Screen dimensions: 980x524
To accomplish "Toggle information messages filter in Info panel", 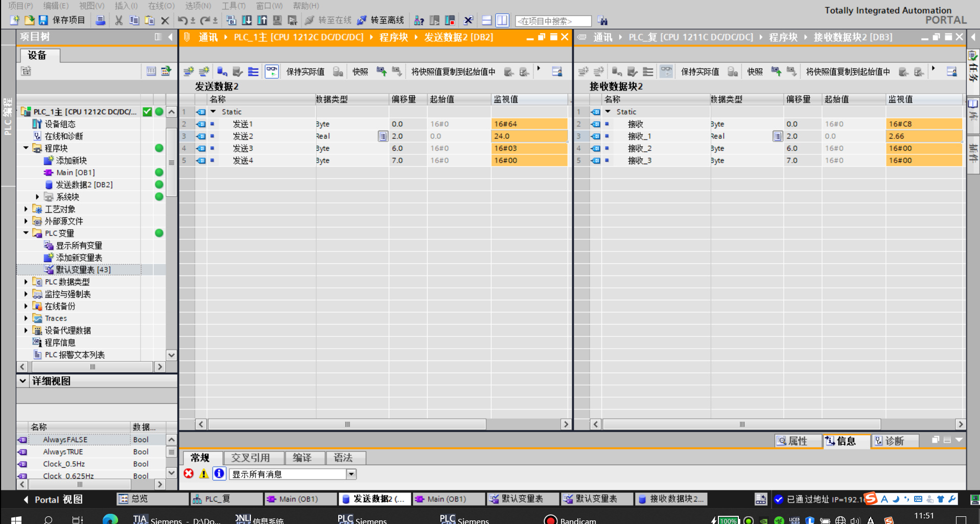I will (219, 473).
